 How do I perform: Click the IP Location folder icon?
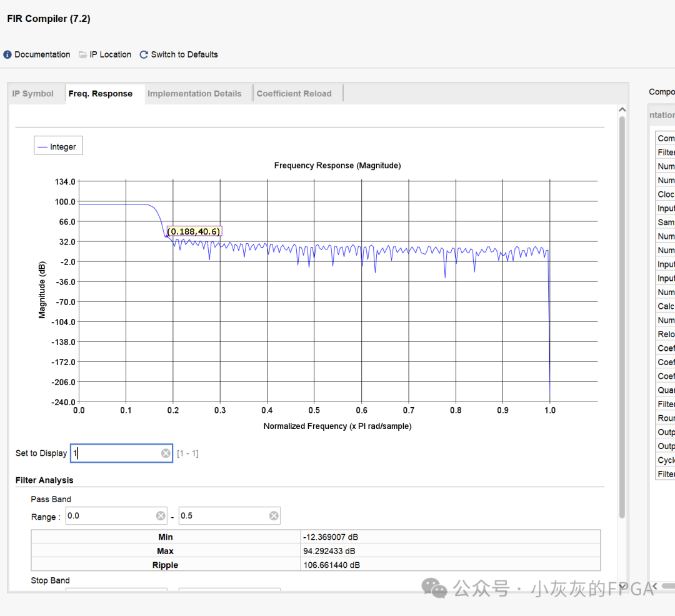pyautogui.click(x=82, y=54)
